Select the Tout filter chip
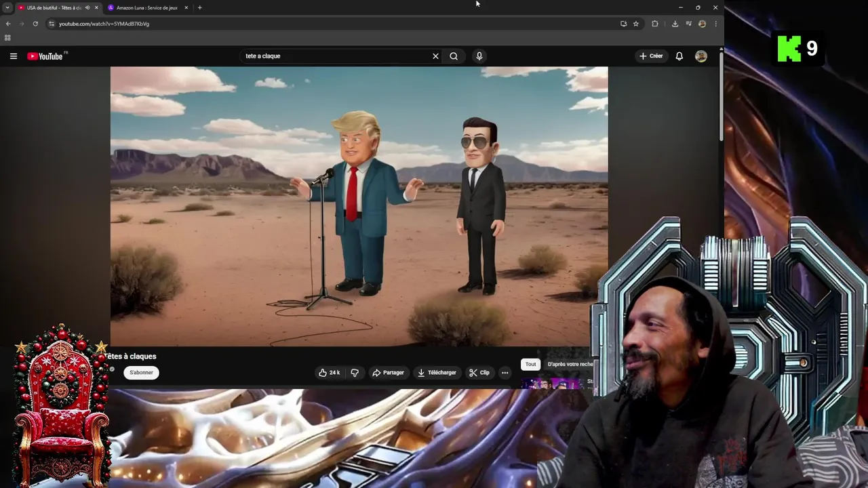Image resolution: width=868 pixels, height=488 pixels. (x=530, y=365)
